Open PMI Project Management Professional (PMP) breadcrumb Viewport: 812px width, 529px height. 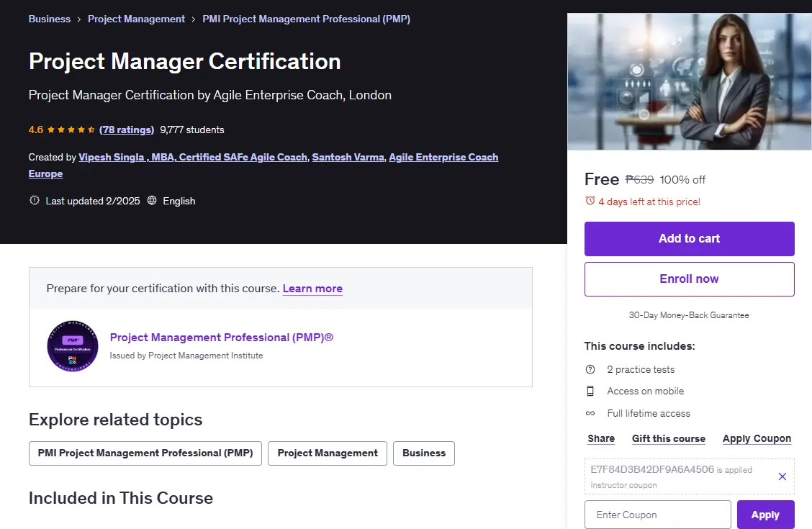[x=306, y=19]
